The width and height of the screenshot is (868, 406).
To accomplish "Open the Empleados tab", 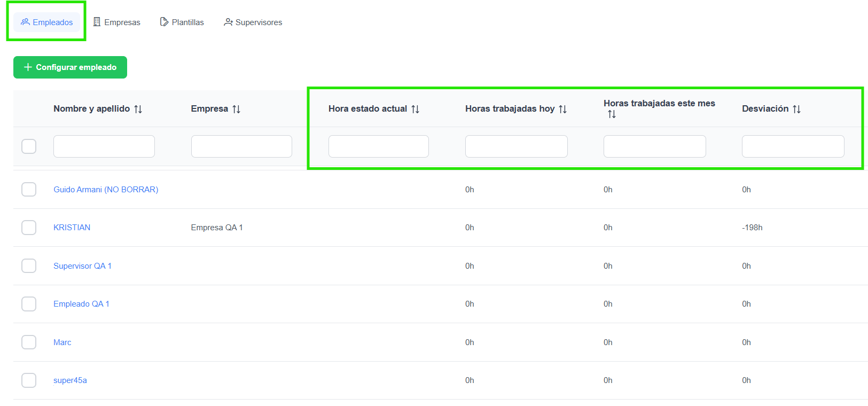I will [x=47, y=22].
